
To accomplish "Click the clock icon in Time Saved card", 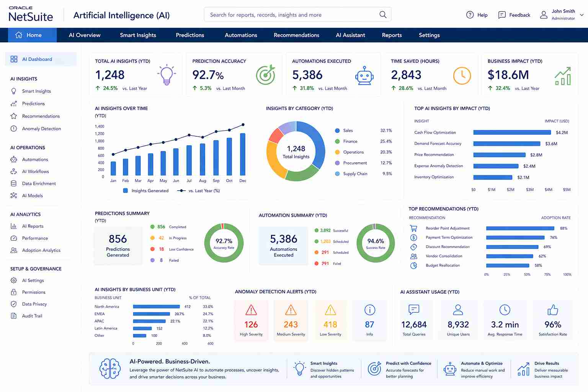I will 462,75.
